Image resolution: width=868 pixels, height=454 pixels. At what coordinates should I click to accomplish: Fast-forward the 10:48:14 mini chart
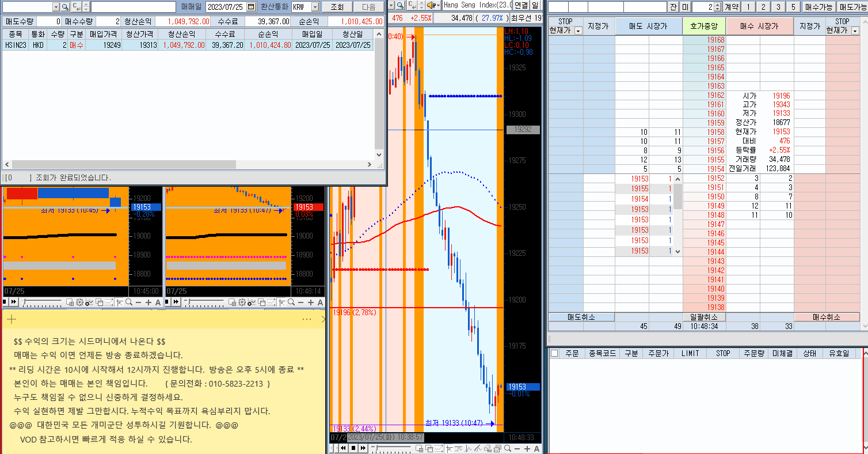coord(176,302)
